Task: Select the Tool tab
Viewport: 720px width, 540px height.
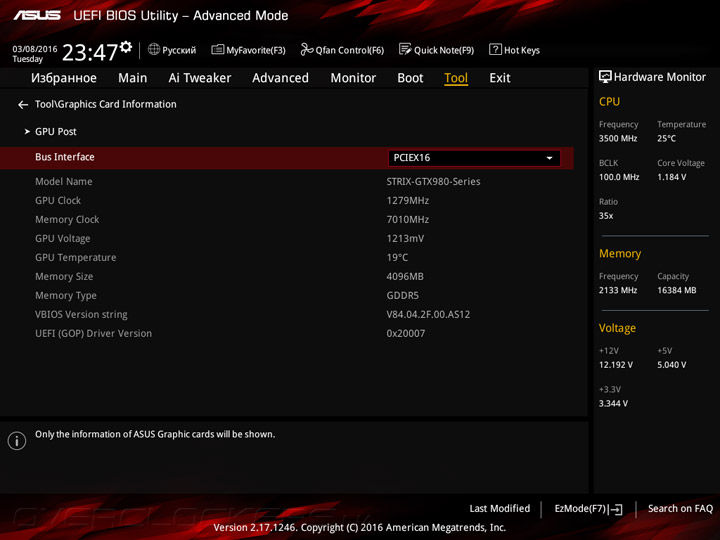Action: point(456,78)
